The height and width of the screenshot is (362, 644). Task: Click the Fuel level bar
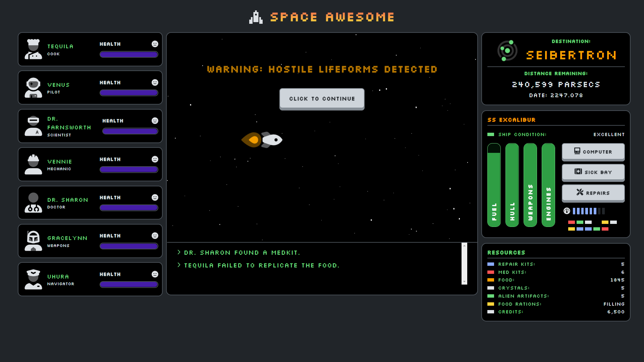coord(494,185)
